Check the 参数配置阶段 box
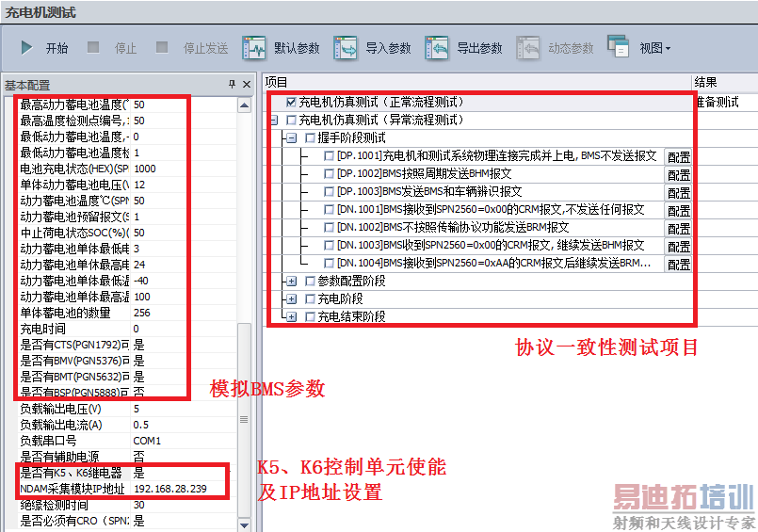 310,282
